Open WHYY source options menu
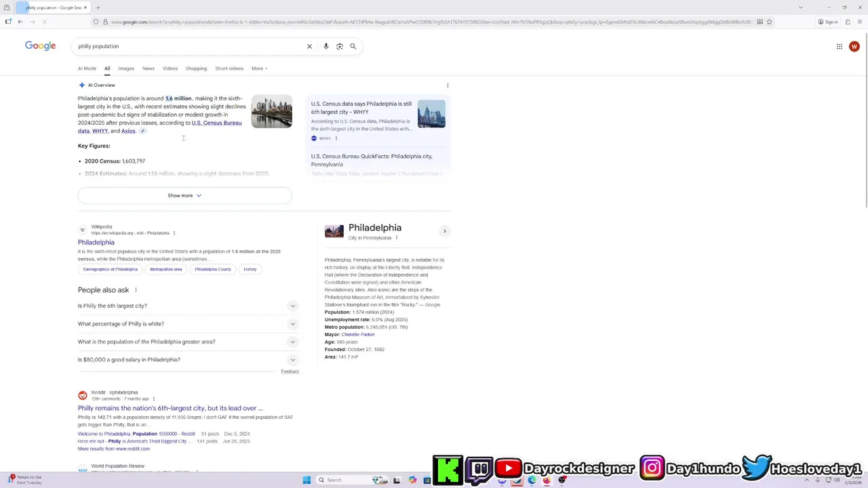 [336, 138]
